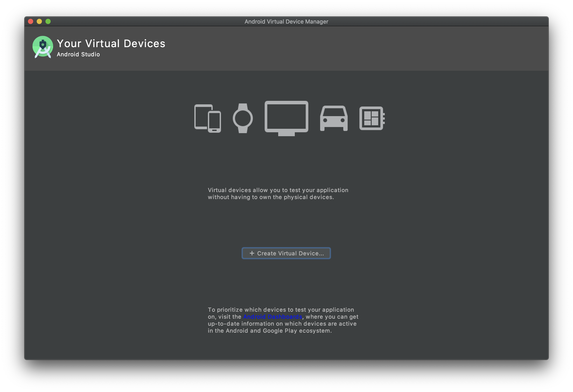Click 'up-to-date information' text line
Viewport: 573px width, 392px height.
click(282, 324)
